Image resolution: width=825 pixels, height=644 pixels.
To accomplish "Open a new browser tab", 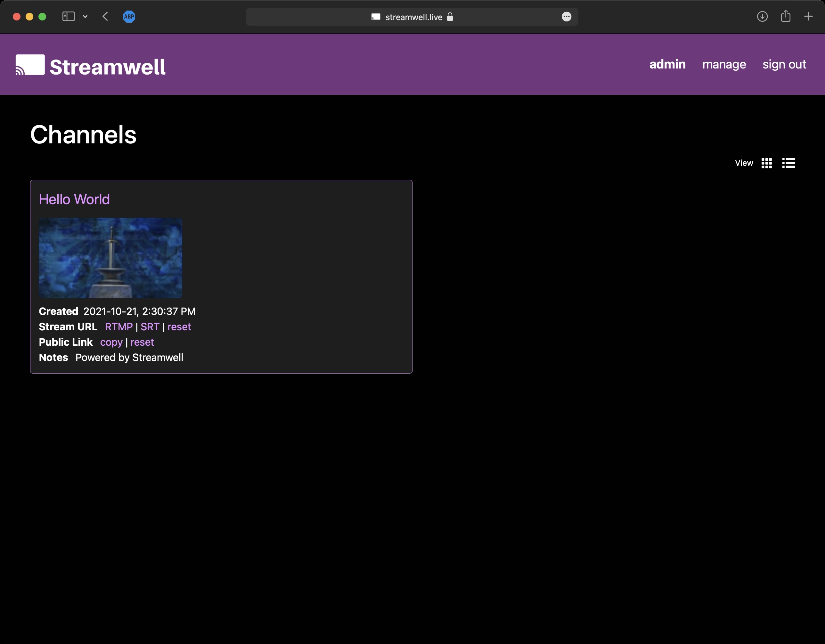I will (809, 16).
